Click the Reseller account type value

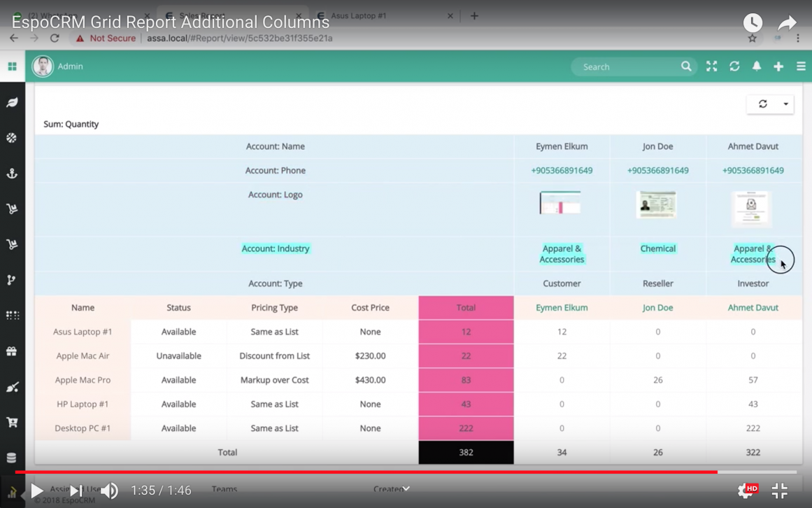657,284
